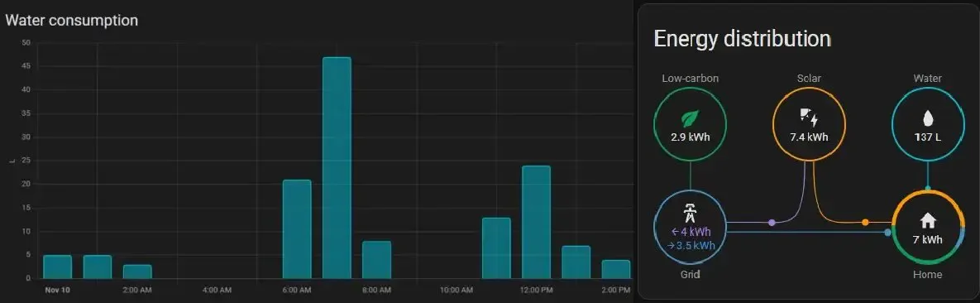980x303 pixels.
Task: Click the water droplet icon
Action: 928,118
